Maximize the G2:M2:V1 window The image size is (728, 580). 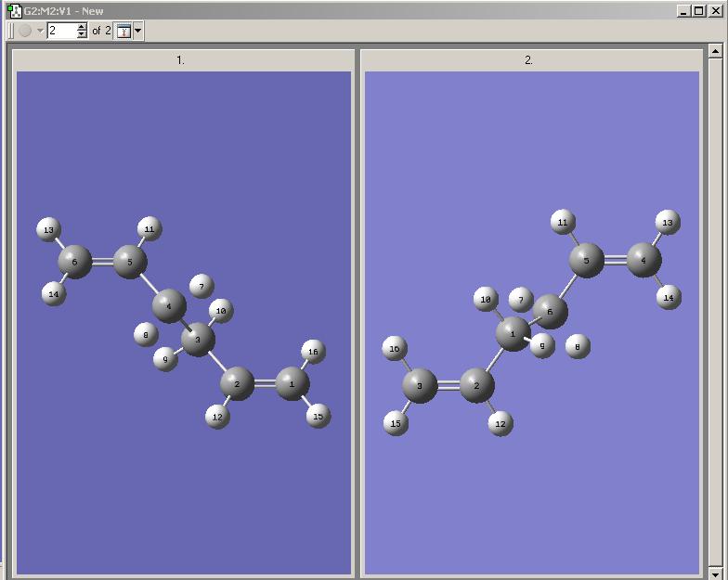point(698,11)
